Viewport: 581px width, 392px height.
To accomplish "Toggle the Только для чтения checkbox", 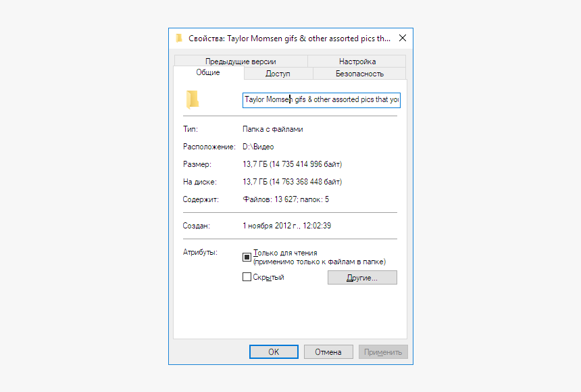I will pyautogui.click(x=247, y=257).
